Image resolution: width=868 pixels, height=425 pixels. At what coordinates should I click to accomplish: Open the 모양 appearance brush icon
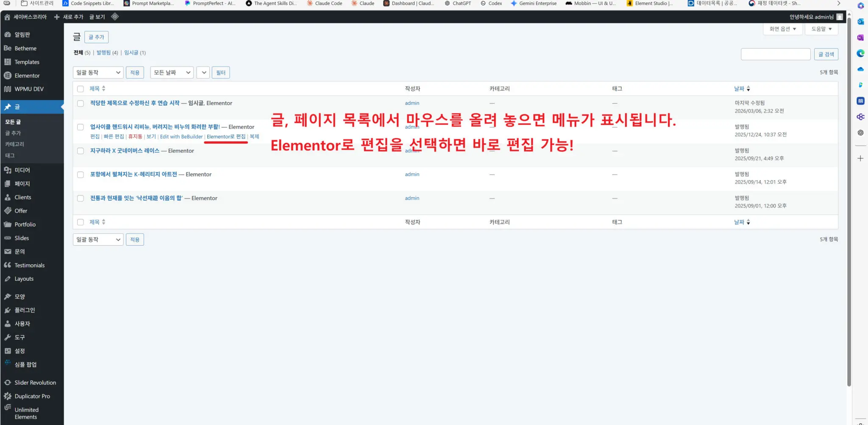tap(8, 296)
